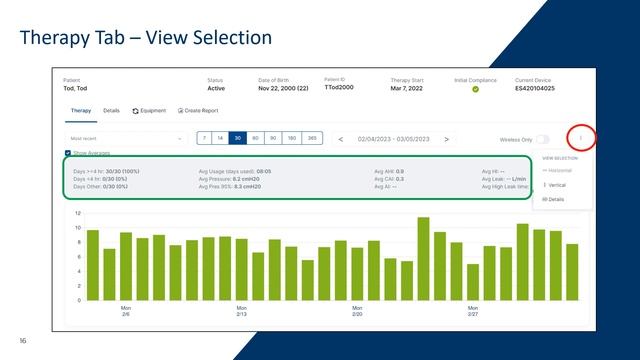Click patient name Tod, Tod
Image resolution: width=640 pixels, height=360 pixels.
[75, 88]
